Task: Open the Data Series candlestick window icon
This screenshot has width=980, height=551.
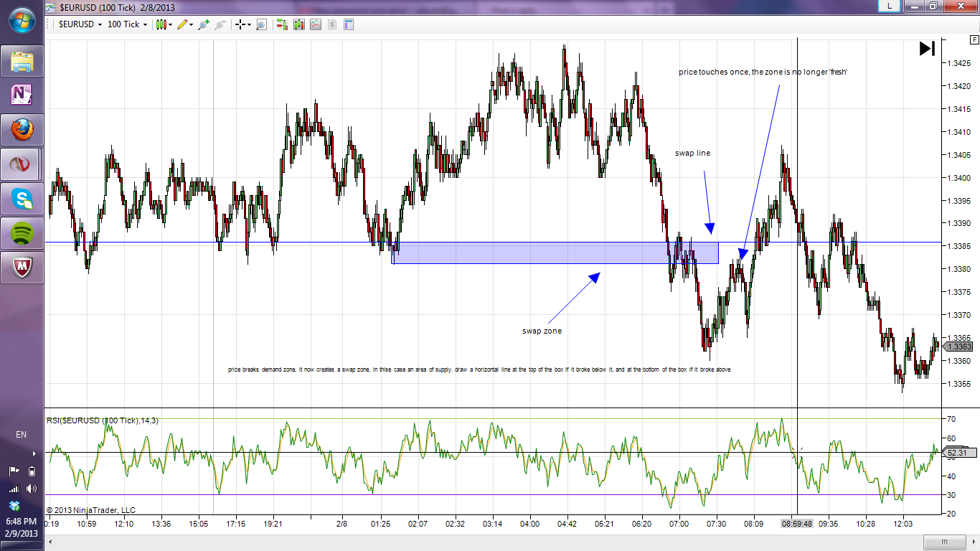Action: (298, 24)
